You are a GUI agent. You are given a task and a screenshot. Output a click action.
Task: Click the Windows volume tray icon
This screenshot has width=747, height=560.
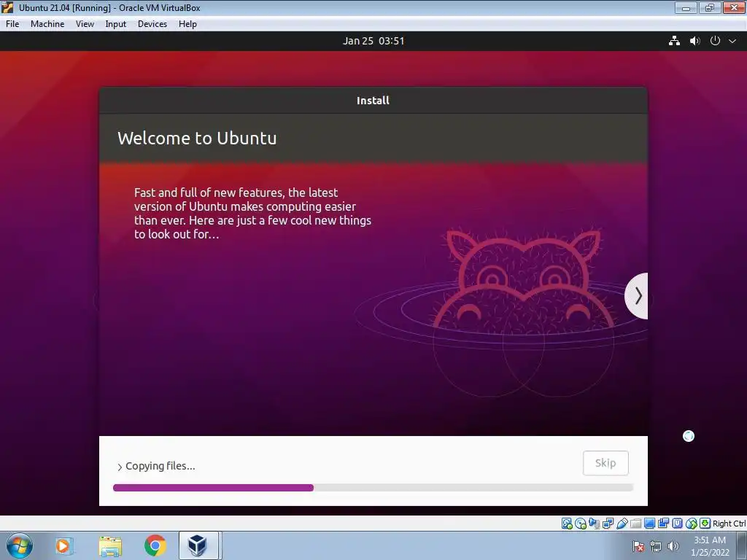point(673,546)
